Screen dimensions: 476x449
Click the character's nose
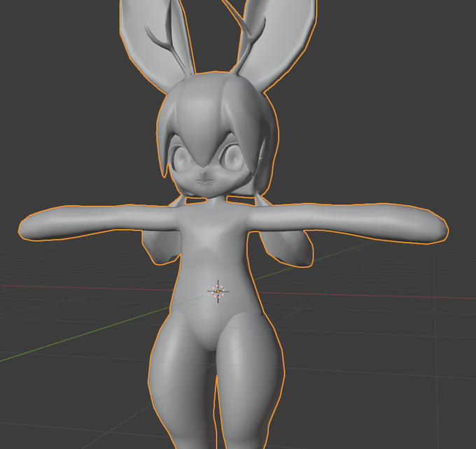pos(204,174)
